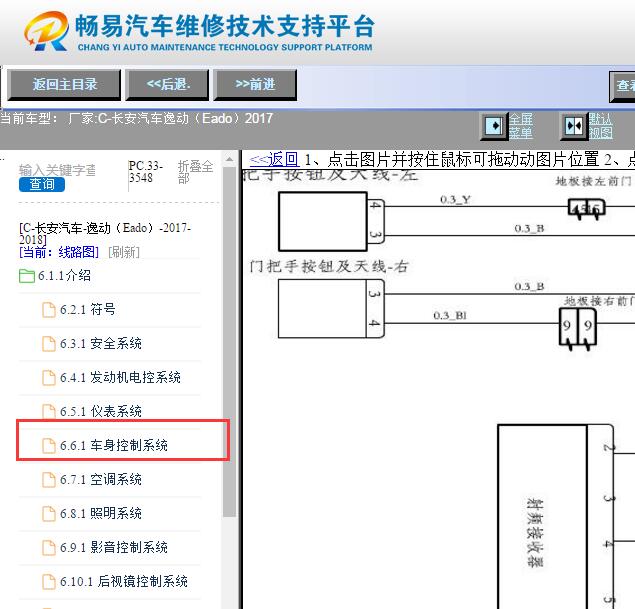
Task: Click the page icon beside 6.10.1 后视镜控制系统
Action: (49, 582)
